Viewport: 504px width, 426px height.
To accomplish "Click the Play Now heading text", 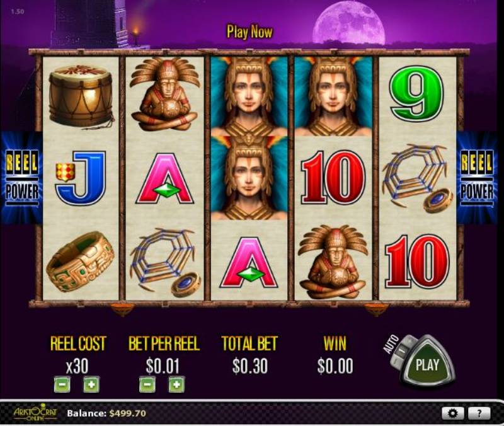I will (249, 32).
